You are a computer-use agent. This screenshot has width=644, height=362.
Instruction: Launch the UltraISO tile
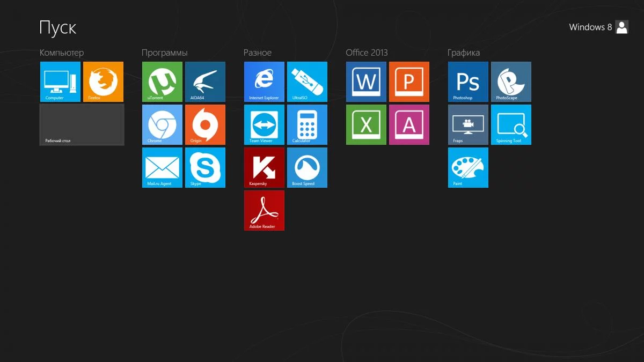pos(307,82)
